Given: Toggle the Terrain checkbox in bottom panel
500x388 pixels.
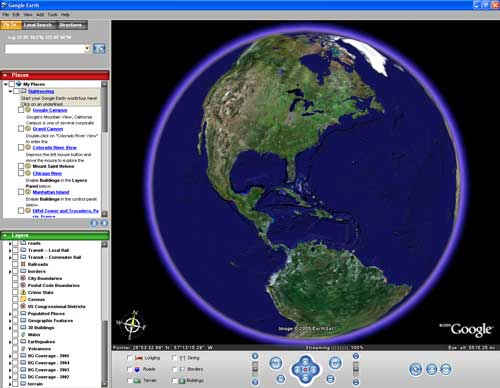Looking at the screenshot, I should pos(130,380).
